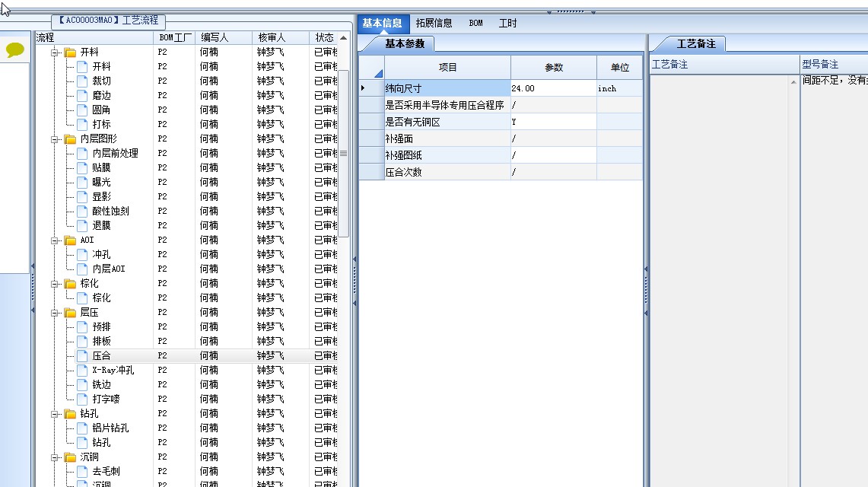The image size is (868, 487).
Task: Click the 钻孔 folder icon
Action: pos(70,414)
